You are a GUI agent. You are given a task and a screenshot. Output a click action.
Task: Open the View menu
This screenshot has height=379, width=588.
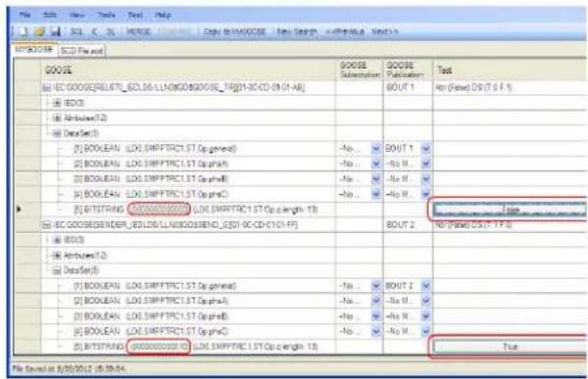(76, 15)
